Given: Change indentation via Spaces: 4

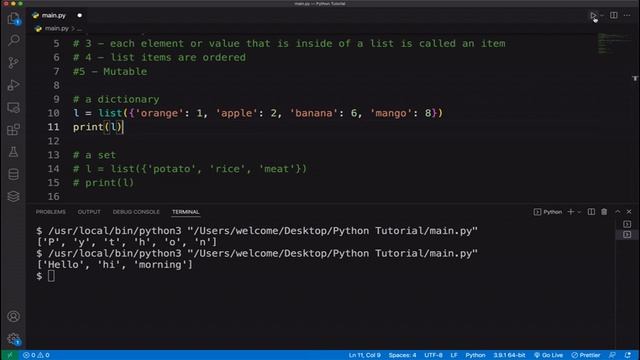Looking at the screenshot, I should [402, 355].
